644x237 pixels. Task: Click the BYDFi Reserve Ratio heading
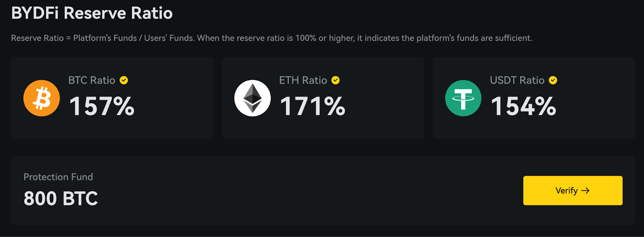92,13
